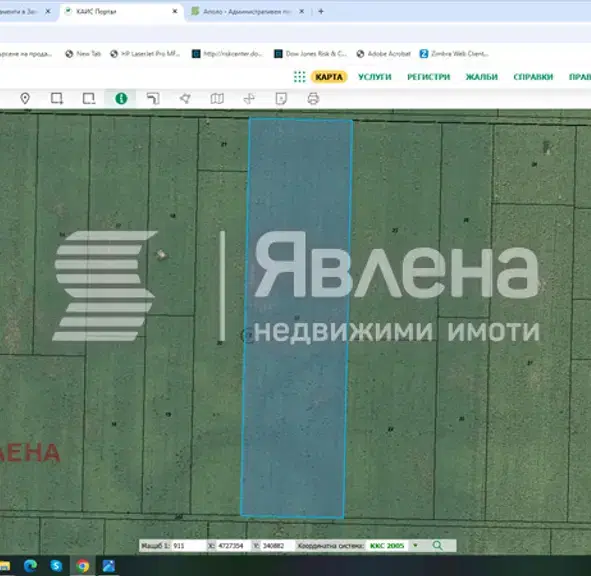591x576 pixels.
Task: Select the measure line tool
Action: pyautogui.click(x=153, y=98)
